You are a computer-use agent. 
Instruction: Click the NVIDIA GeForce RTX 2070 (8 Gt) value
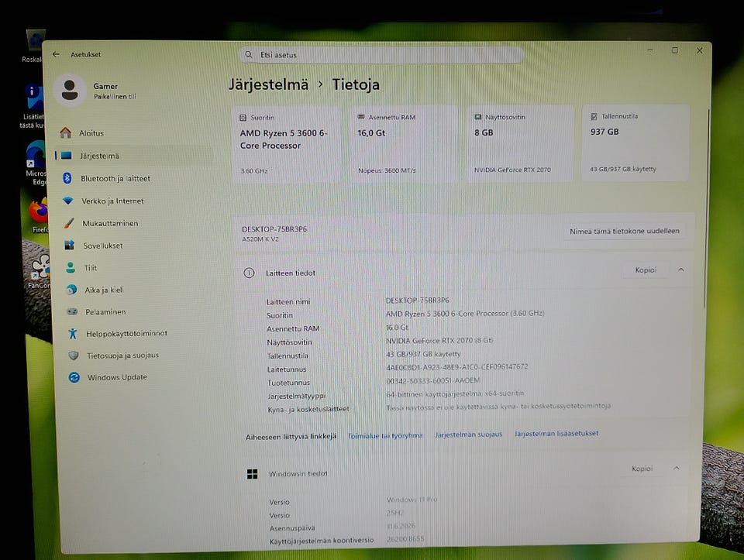[439, 341]
